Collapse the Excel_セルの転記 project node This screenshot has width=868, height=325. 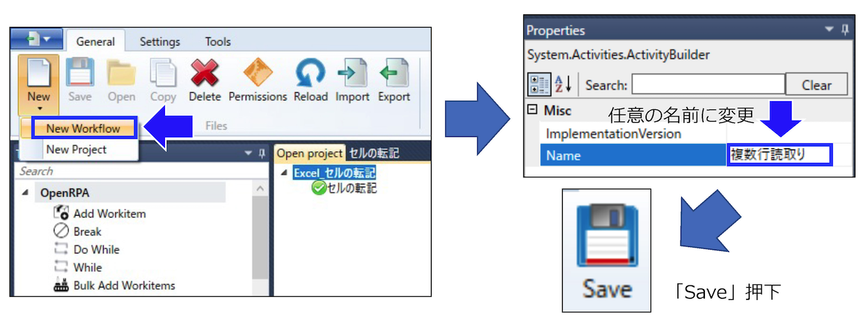tap(284, 173)
